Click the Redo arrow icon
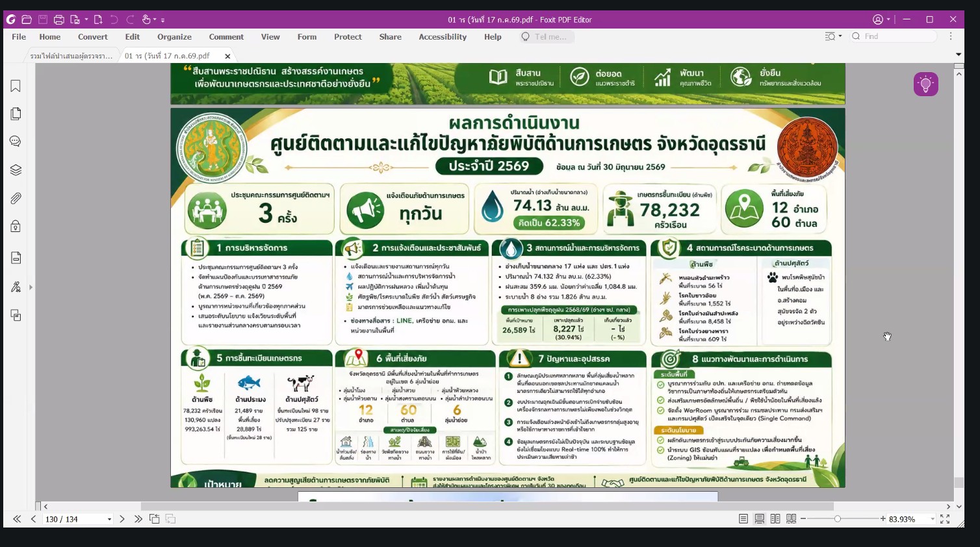This screenshot has height=547, width=980. coord(131,19)
